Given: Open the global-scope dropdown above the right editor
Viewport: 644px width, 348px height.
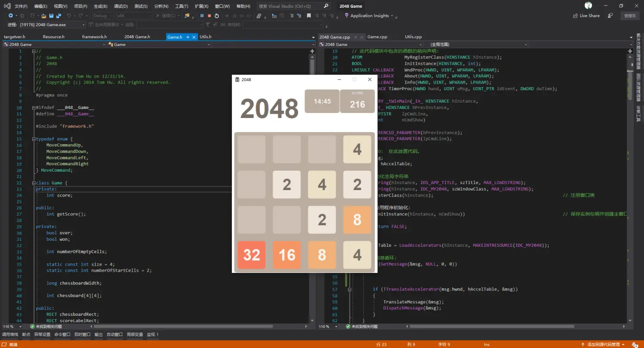Looking at the screenshot, I should (x=476, y=44).
